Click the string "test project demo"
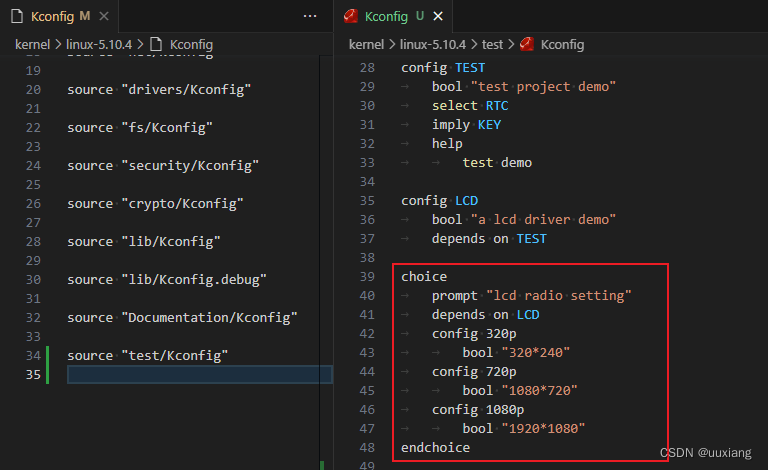This screenshot has height=470, width=768. [543, 87]
